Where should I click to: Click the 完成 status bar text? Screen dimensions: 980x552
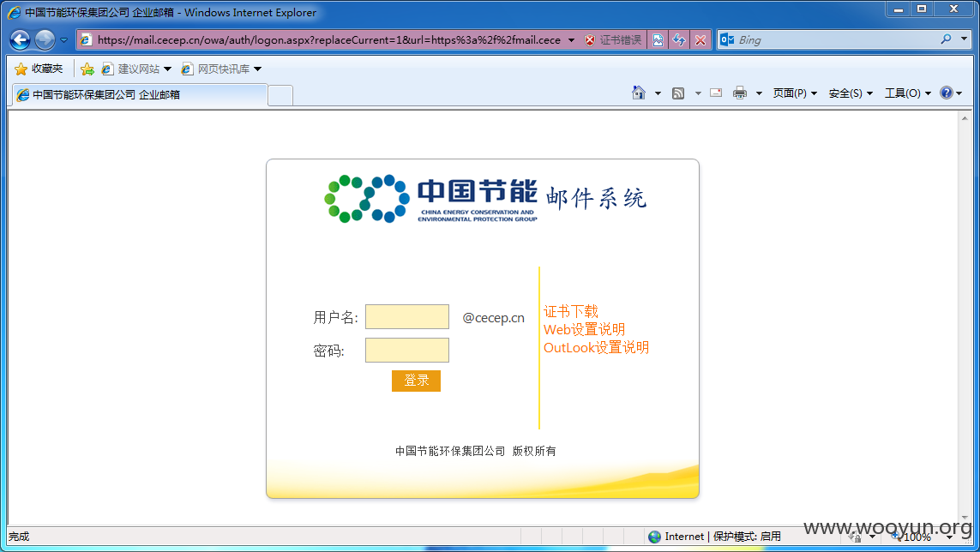pyautogui.click(x=19, y=537)
